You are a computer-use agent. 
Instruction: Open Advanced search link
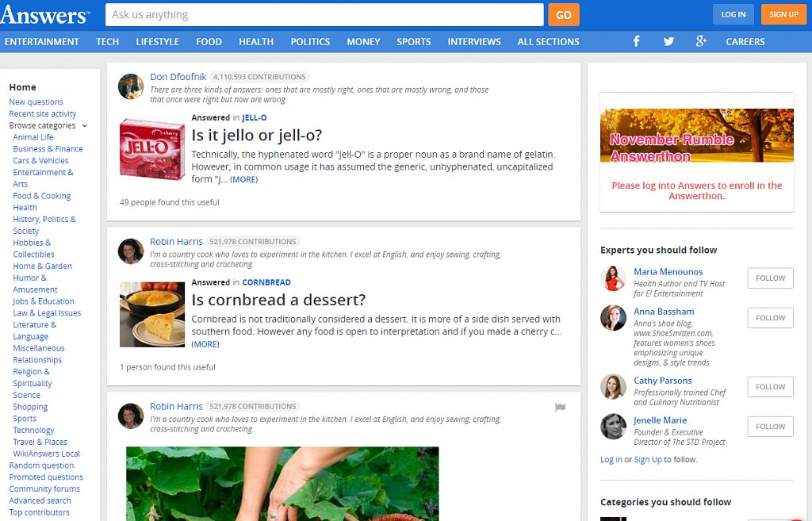[x=40, y=501]
